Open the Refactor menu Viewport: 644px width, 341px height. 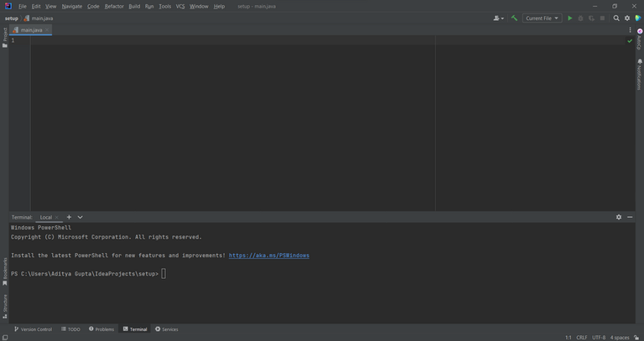[x=114, y=6]
